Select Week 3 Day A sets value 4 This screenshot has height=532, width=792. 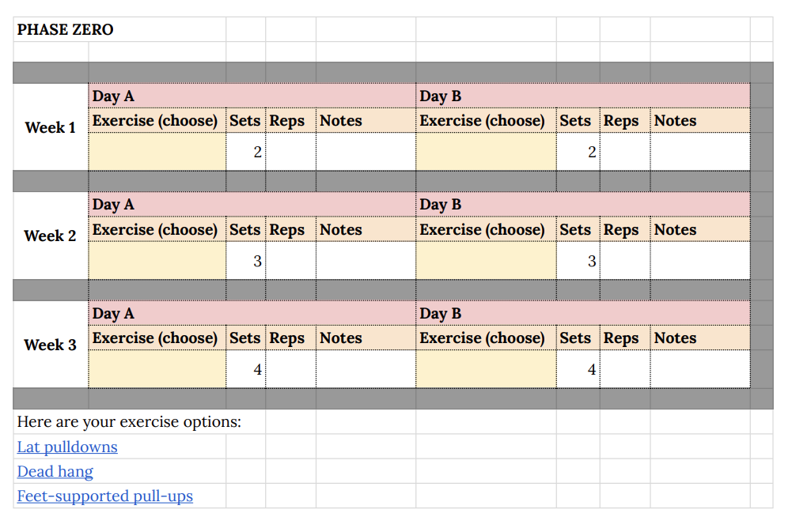click(246, 369)
